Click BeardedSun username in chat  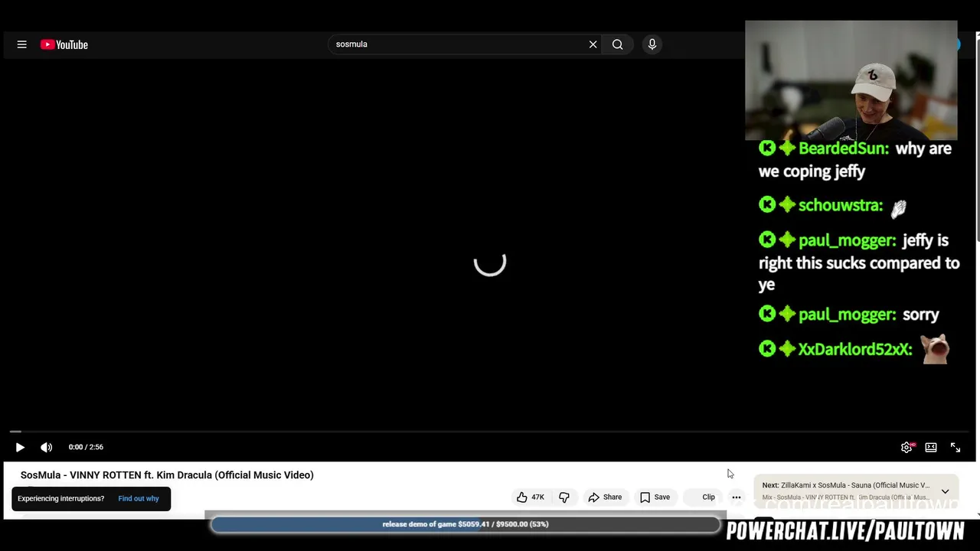(x=843, y=148)
